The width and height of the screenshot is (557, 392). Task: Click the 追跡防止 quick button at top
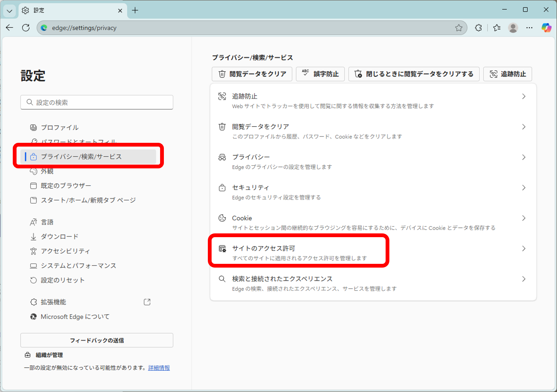pyautogui.click(x=507, y=74)
